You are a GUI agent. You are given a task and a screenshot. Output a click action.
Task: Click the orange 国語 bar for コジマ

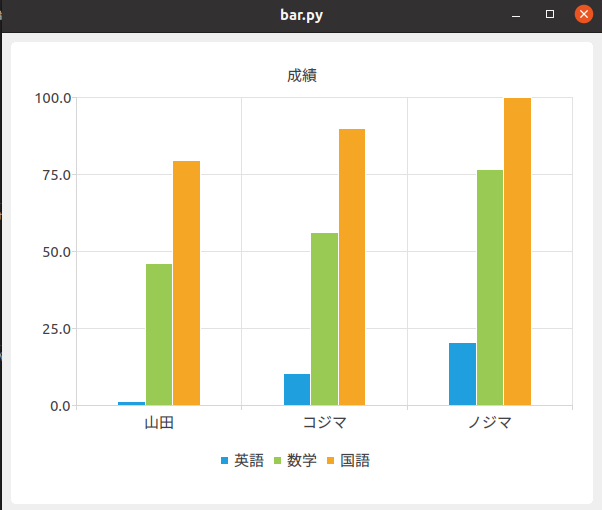pyautogui.click(x=352, y=267)
